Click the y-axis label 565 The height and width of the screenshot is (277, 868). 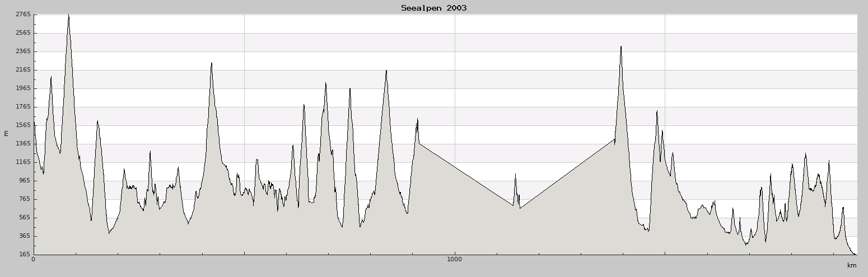(25, 218)
